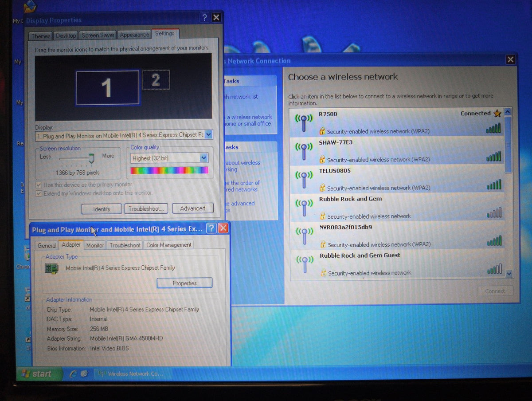Select monitor 1 in the arrangement preview
This screenshot has height=401, width=532.
tap(108, 88)
